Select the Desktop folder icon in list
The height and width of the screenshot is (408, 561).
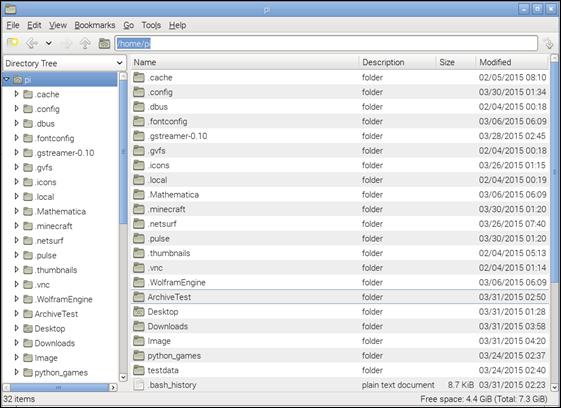pos(139,311)
